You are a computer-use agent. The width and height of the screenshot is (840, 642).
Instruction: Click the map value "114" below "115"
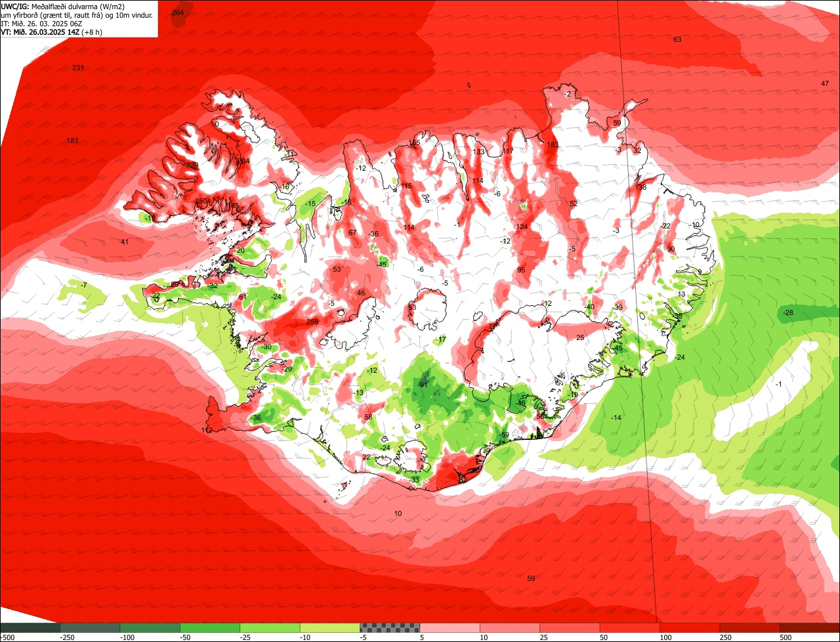coord(409,228)
